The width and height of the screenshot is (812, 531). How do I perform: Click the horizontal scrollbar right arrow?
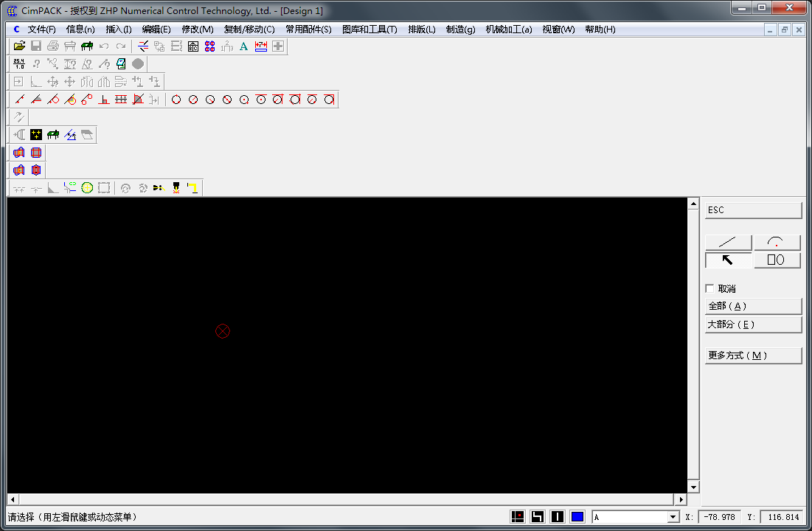point(681,499)
